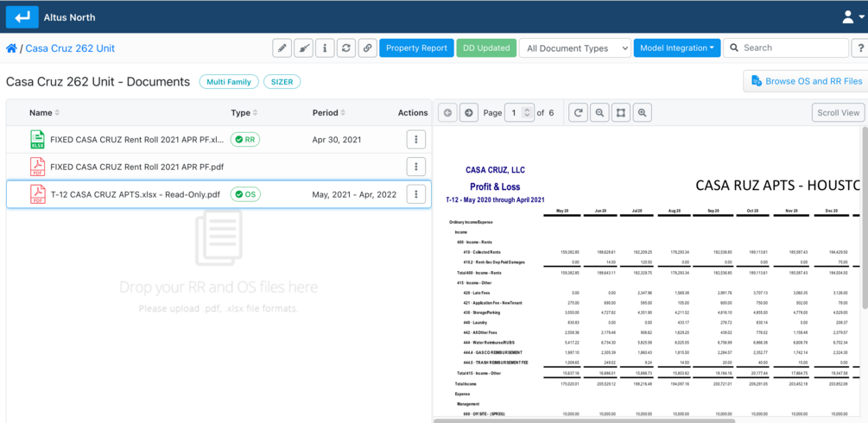The image size is (868, 423).
Task: Expand the Model Integration menu
Action: [677, 48]
